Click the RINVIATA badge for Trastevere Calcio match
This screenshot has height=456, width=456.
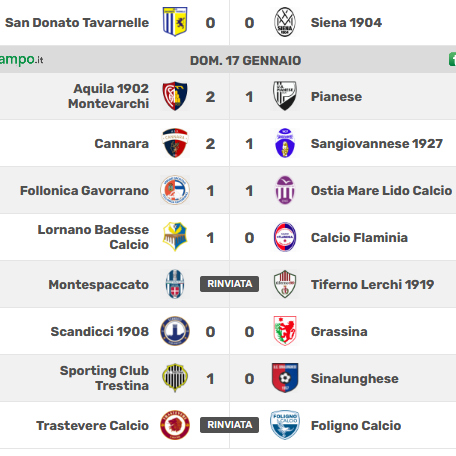(x=229, y=425)
